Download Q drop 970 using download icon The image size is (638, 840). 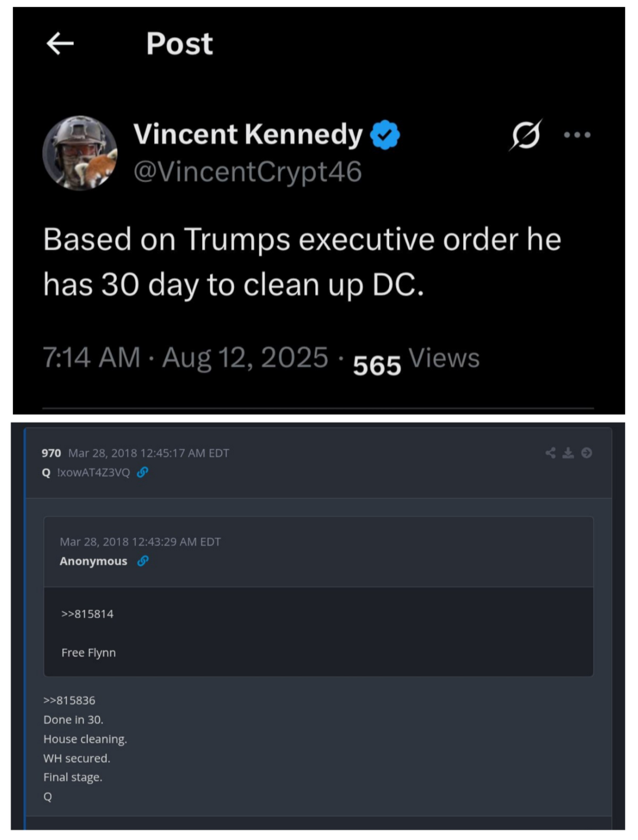568,453
